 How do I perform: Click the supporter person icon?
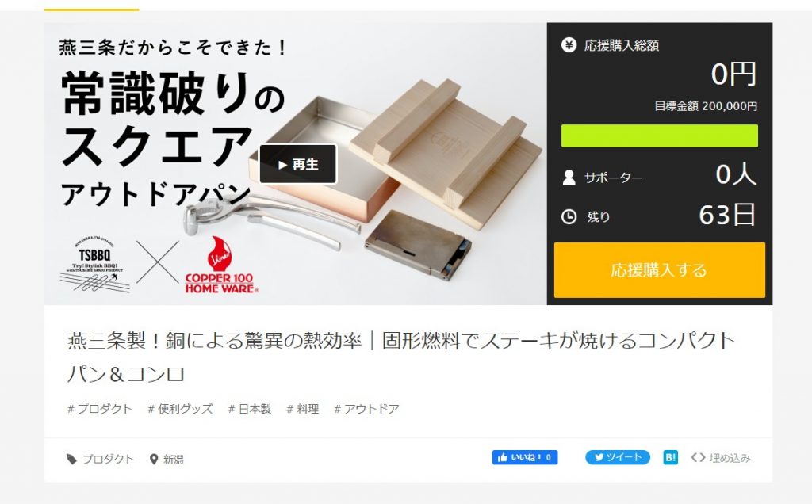[569, 178]
